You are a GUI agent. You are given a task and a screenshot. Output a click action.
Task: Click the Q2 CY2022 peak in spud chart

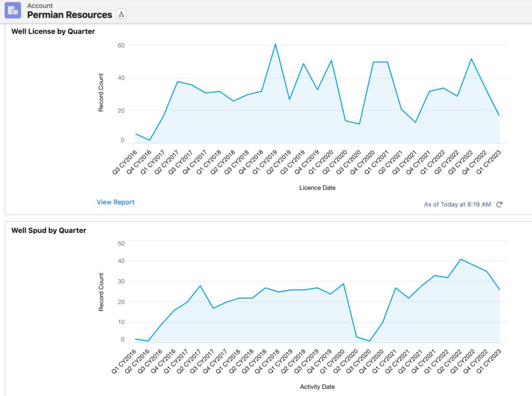pos(461,259)
